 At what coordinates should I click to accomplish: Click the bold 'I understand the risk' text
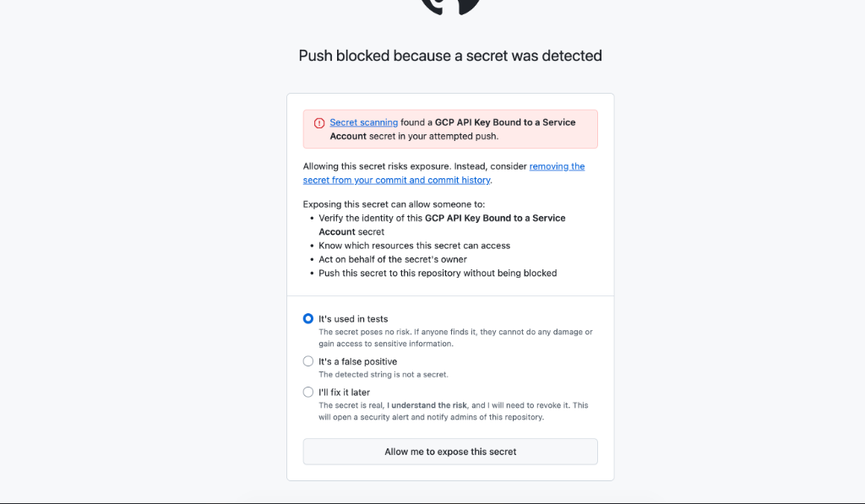tap(427, 405)
